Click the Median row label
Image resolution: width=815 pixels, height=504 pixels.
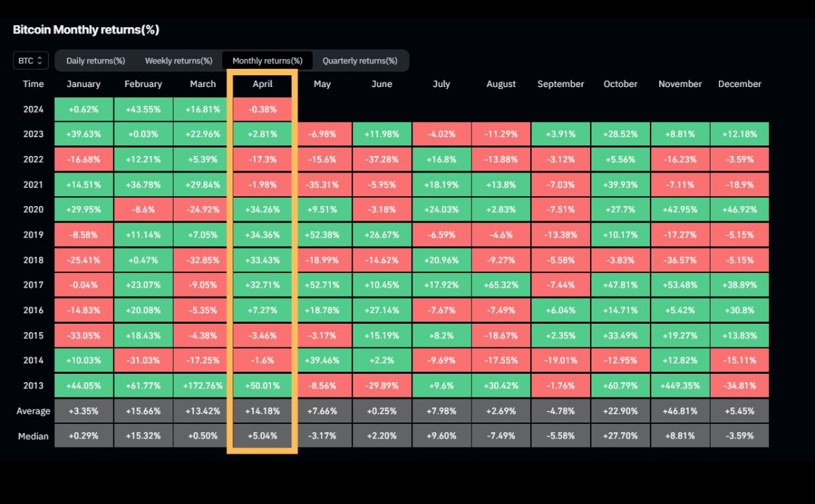coord(33,436)
